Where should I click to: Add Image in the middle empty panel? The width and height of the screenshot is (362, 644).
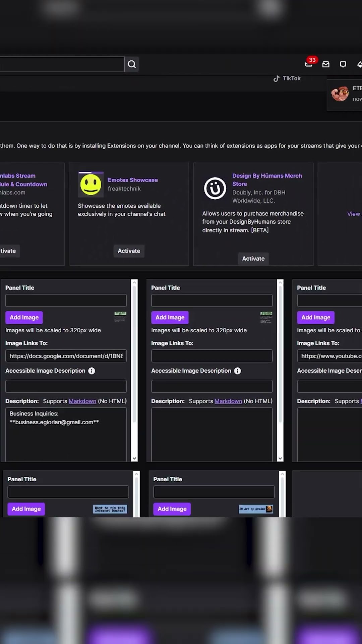tap(170, 317)
